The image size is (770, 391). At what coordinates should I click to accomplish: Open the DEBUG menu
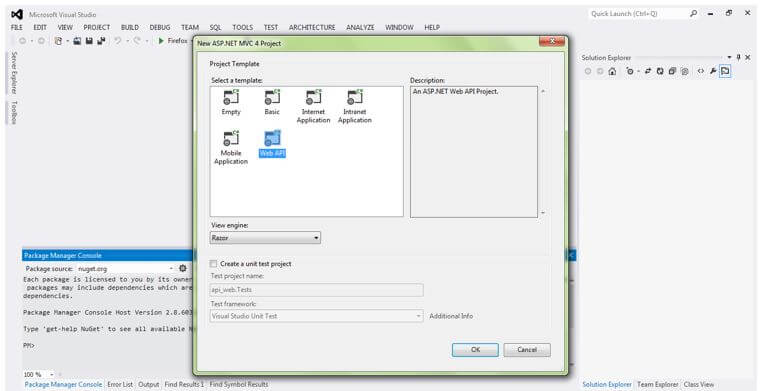coord(160,28)
